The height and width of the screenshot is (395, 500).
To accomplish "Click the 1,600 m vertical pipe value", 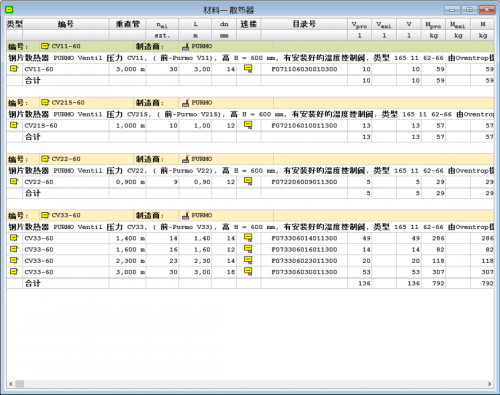I will (x=130, y=249).
